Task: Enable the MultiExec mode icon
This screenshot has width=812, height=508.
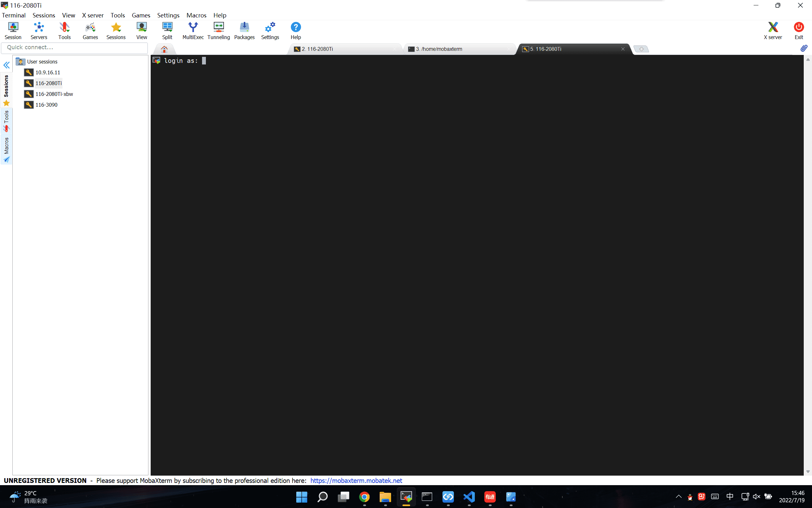Action: pos(193,31)
